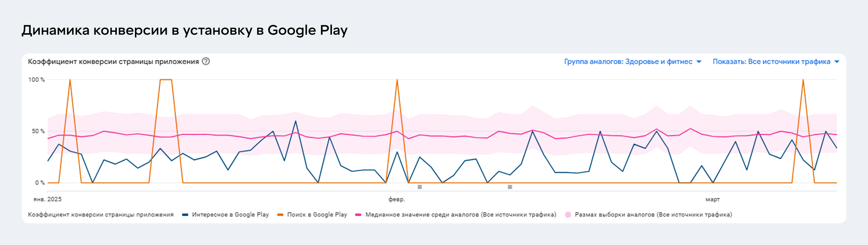This screenshot has width=868, height=245.
Task: Click the flat-topped orange peak in January
Action: click(166, 79)
